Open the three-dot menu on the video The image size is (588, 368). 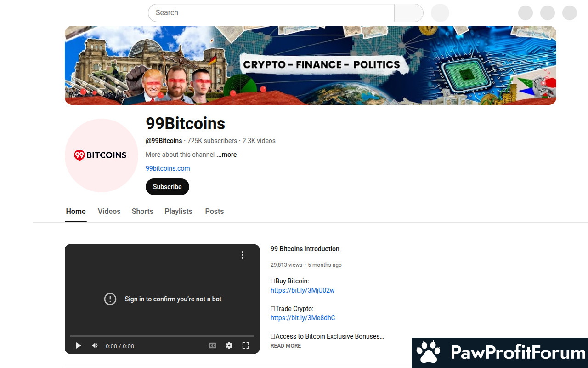pyautogui.click(x=243, y=255)
